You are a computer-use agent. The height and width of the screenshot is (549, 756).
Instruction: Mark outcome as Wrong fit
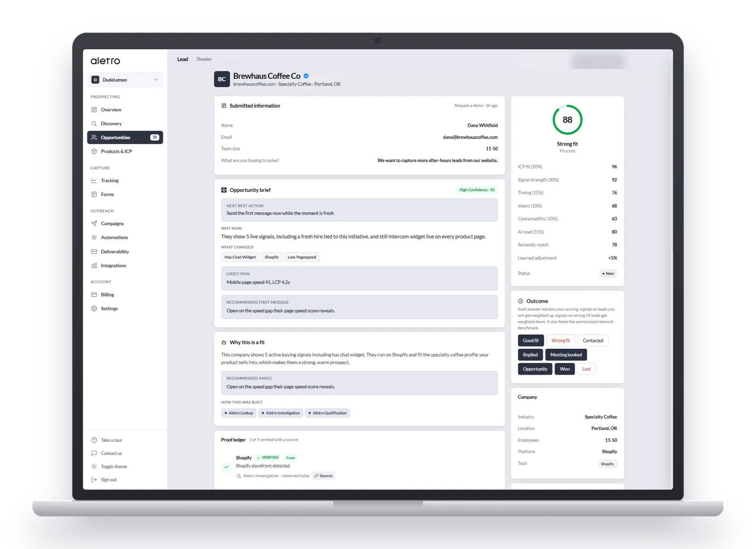click(x=561, y=340)
